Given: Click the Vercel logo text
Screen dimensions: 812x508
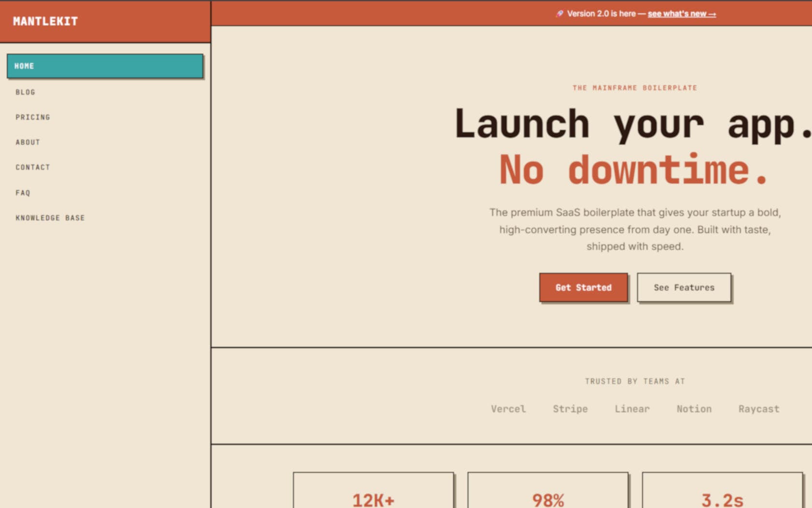Looking at the screenshot, I should [508, 409].
